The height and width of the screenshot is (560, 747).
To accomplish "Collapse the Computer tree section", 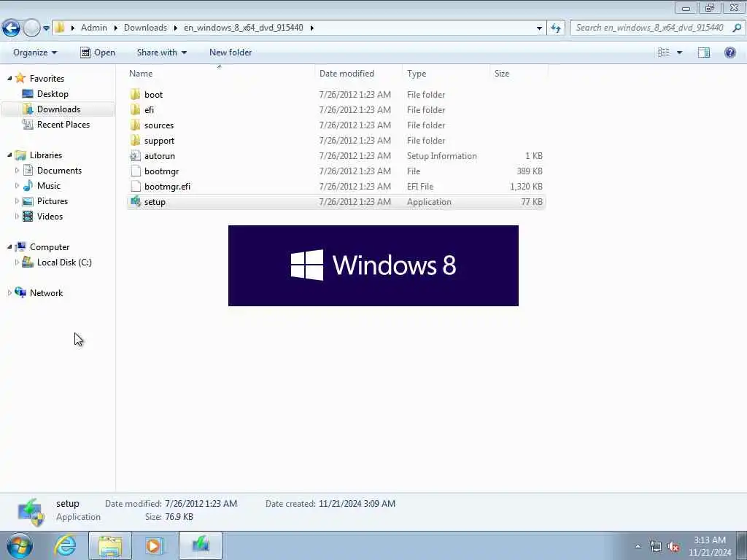I will tap(9, 247).
